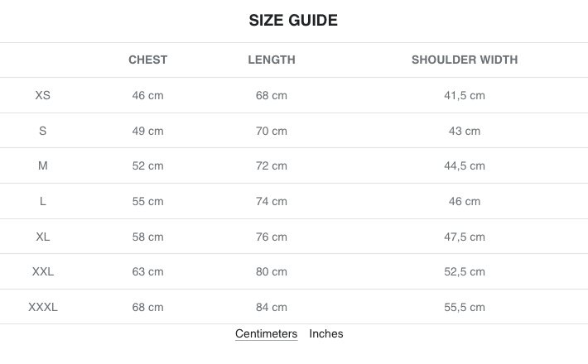Click the 84 cm length for XXXL

[x=272, y=307]
